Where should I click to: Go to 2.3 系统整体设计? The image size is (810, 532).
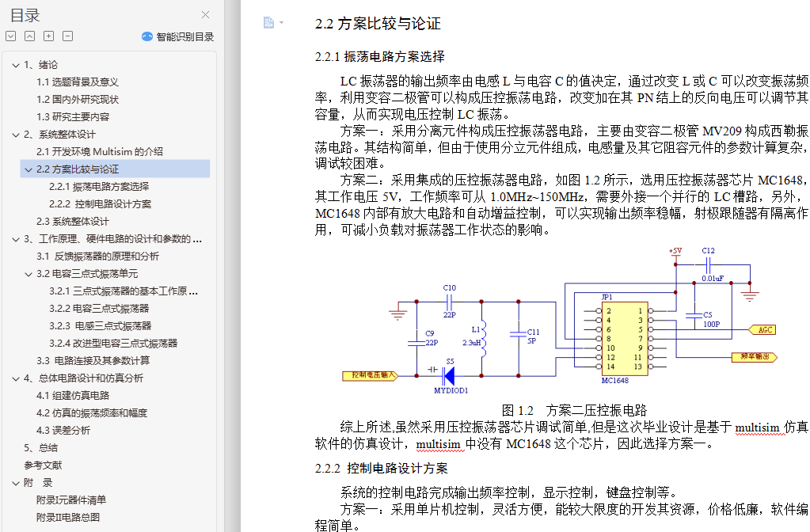click(73, 222)
